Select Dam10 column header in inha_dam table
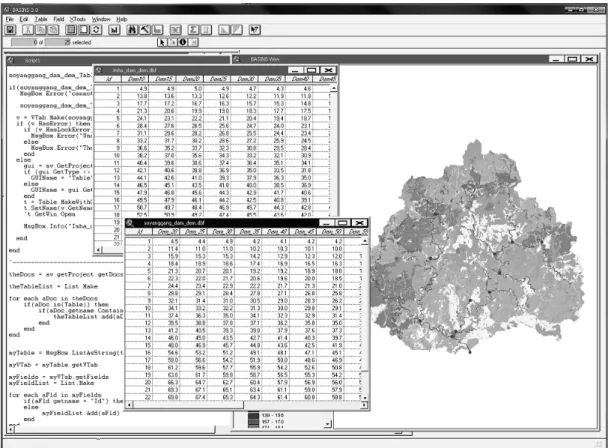 click(136, 79)
